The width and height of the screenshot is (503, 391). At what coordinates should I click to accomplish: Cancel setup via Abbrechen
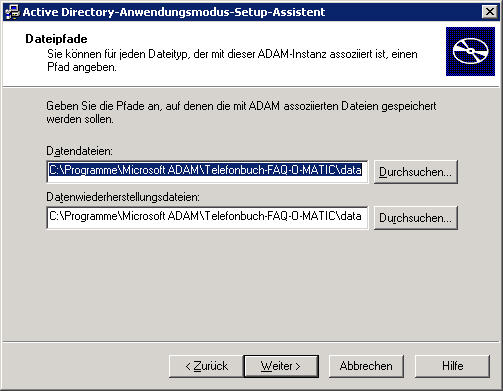[x=366, y=366]
